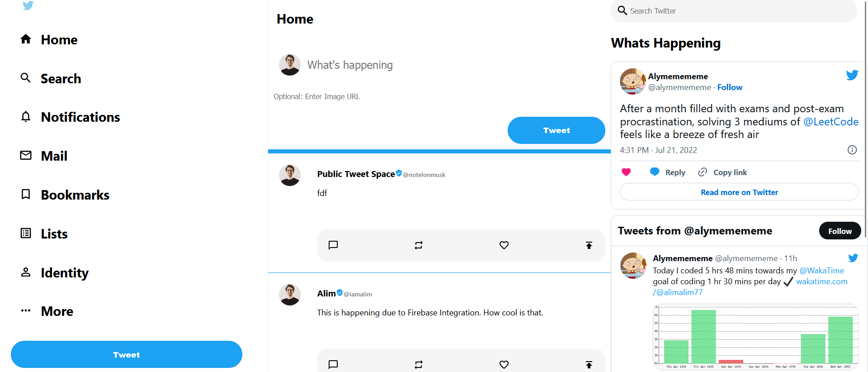
Task: Click the magnifying glass in the search bar
Action: (x=622, y=10)
